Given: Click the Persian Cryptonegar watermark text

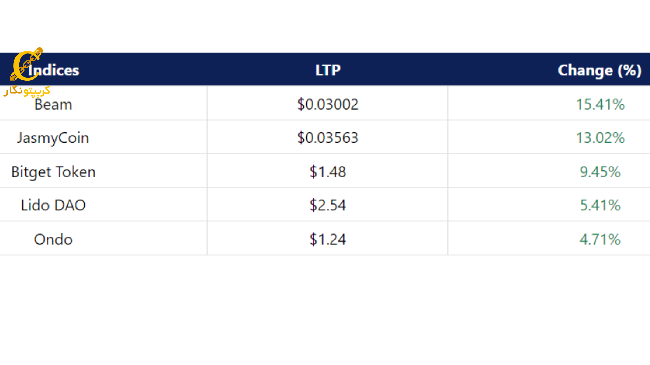Looking at the screenshot, I should (27, 90).
